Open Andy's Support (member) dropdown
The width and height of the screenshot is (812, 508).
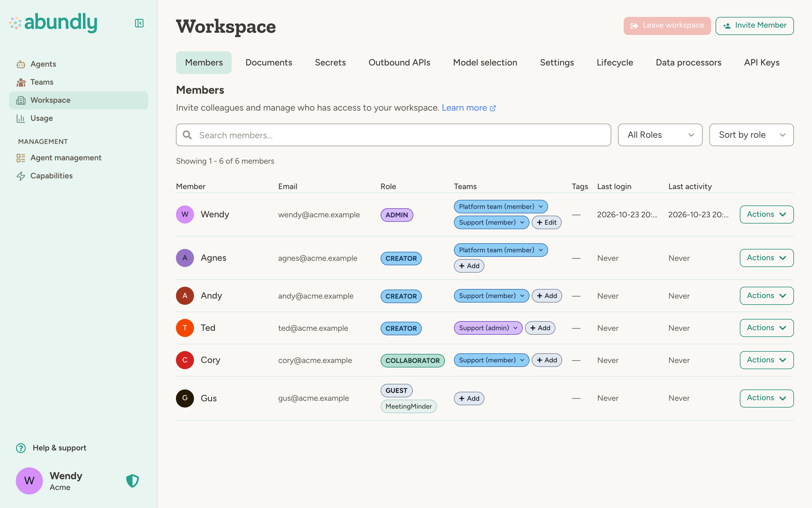491,296
